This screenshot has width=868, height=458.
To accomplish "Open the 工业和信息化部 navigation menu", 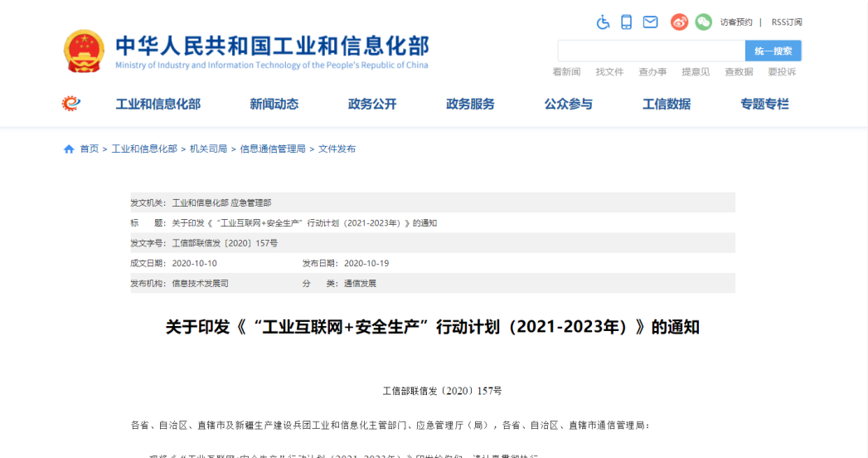I will tap(158, 104).
